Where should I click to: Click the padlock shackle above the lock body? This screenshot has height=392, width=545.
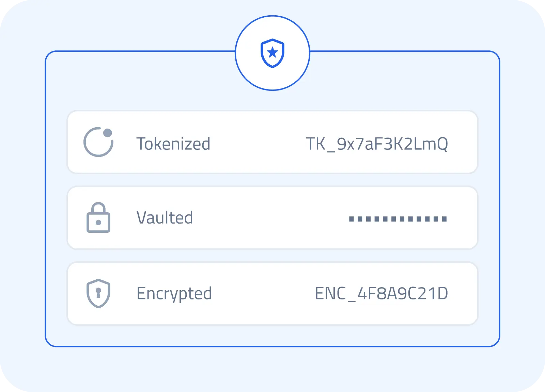pyautogui.click(x=98, y=207)
